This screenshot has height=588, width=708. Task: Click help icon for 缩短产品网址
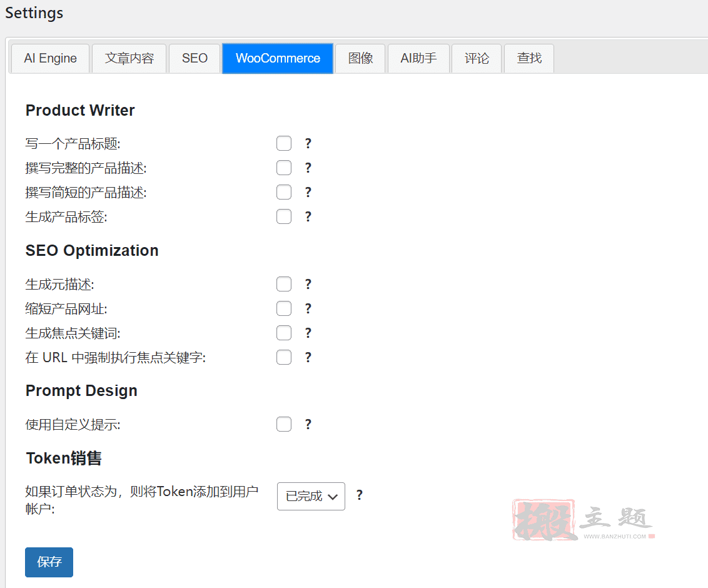[x=308, y=309]
